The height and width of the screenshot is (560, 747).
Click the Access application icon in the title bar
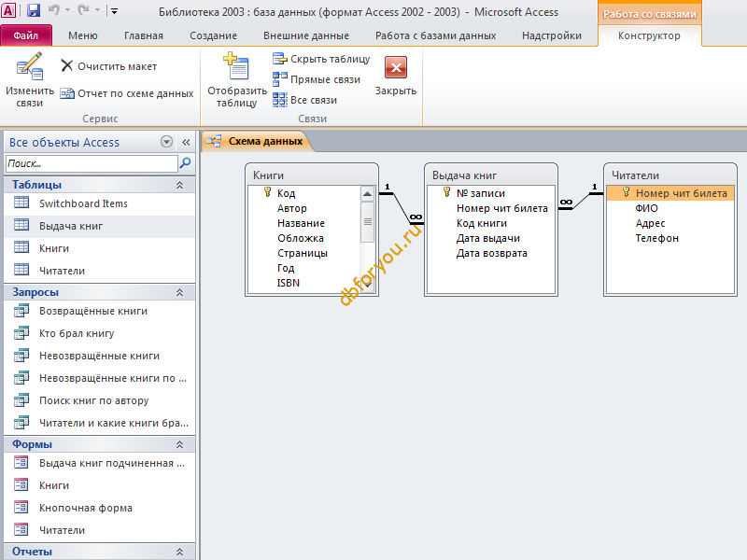8,10
